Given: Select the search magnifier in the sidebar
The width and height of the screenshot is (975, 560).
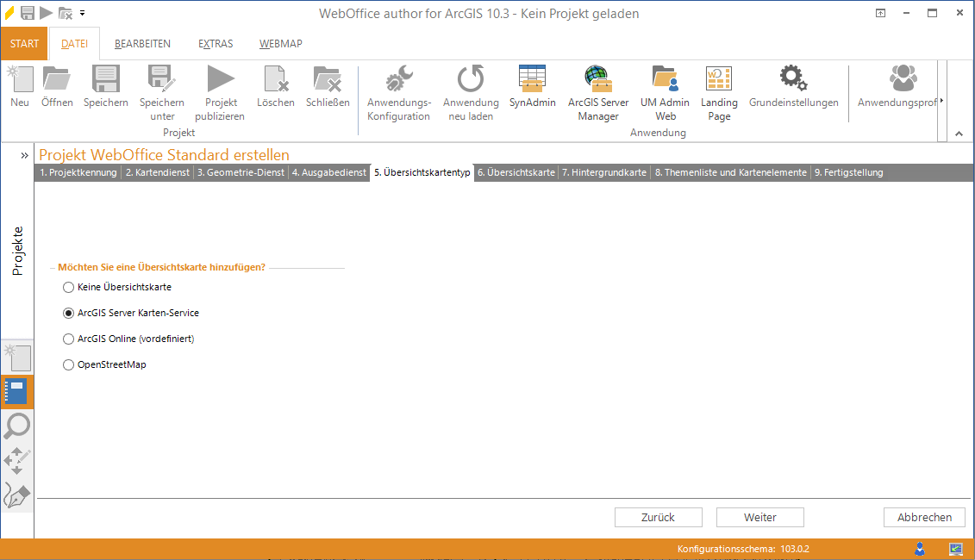Looking at the screenshot, I should [x=17, y=426].
